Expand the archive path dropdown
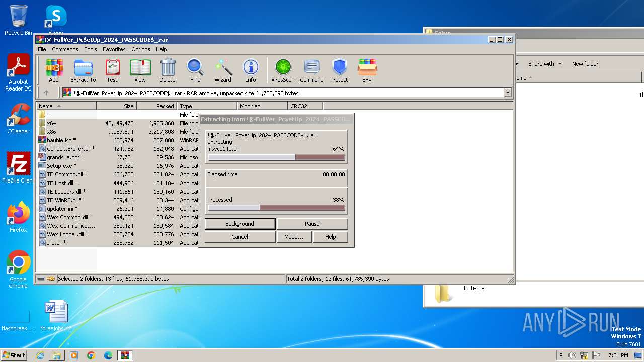 tap(508, 93)
